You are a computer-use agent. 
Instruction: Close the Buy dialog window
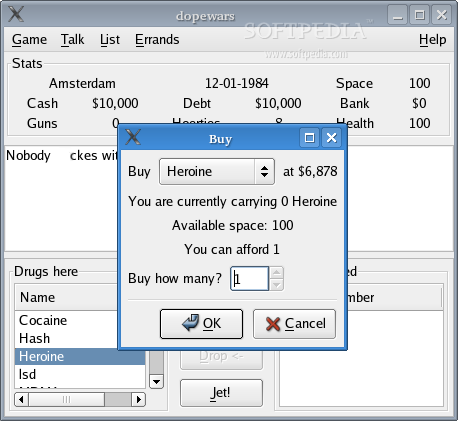point(331,137)
